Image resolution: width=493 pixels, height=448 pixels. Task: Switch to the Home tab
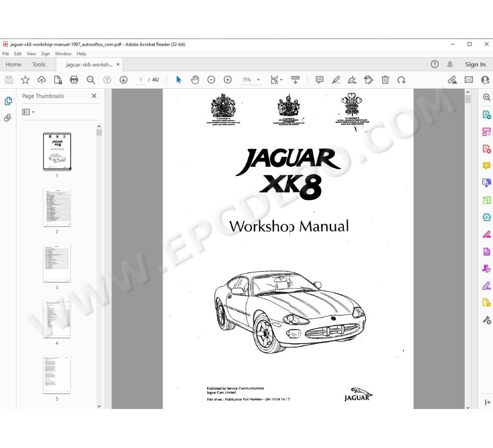13,65
